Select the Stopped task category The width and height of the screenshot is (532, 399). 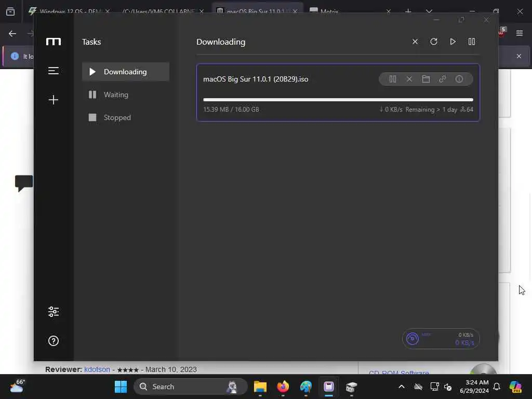click(126, 117)
